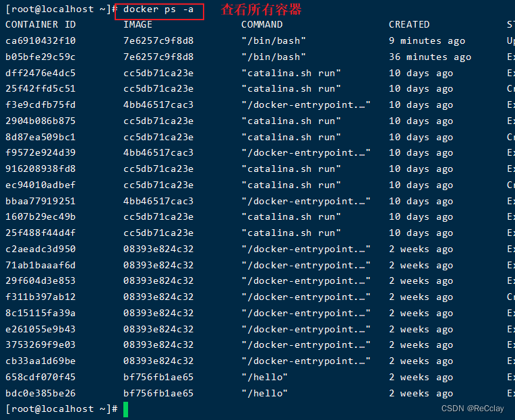Screen dimensions: 515x420
Task: Select container ID 1607b29ec49b
Action: click(40, 216)
